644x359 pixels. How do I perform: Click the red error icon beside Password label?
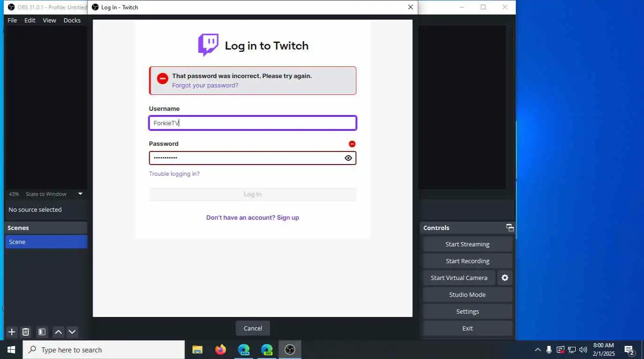tap(352, 144)
